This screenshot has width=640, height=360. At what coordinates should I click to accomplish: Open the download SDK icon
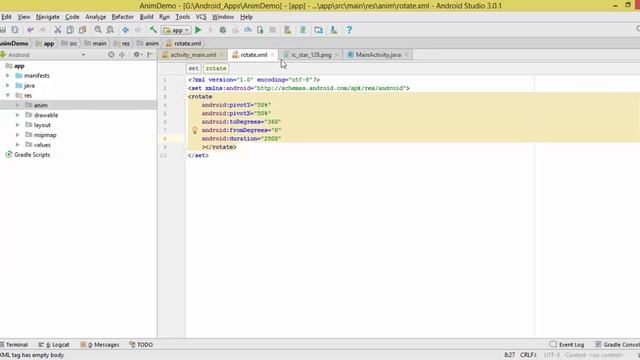point(333,30)
